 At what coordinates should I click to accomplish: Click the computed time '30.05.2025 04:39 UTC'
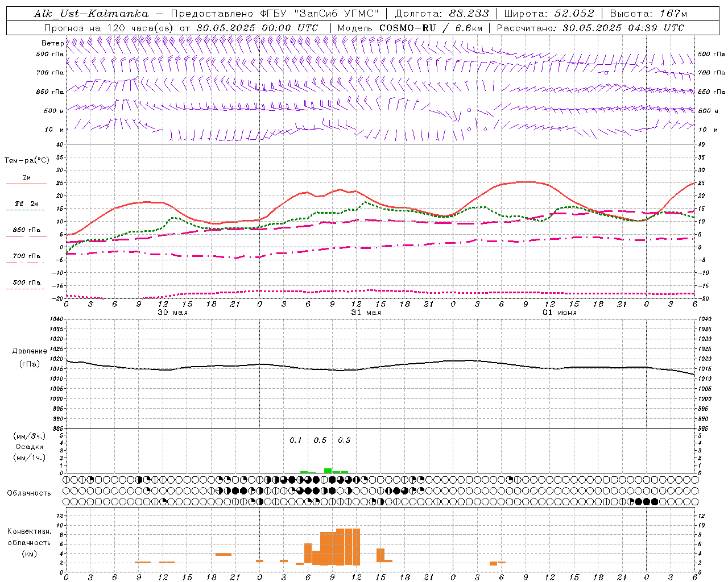click(623, 28)
